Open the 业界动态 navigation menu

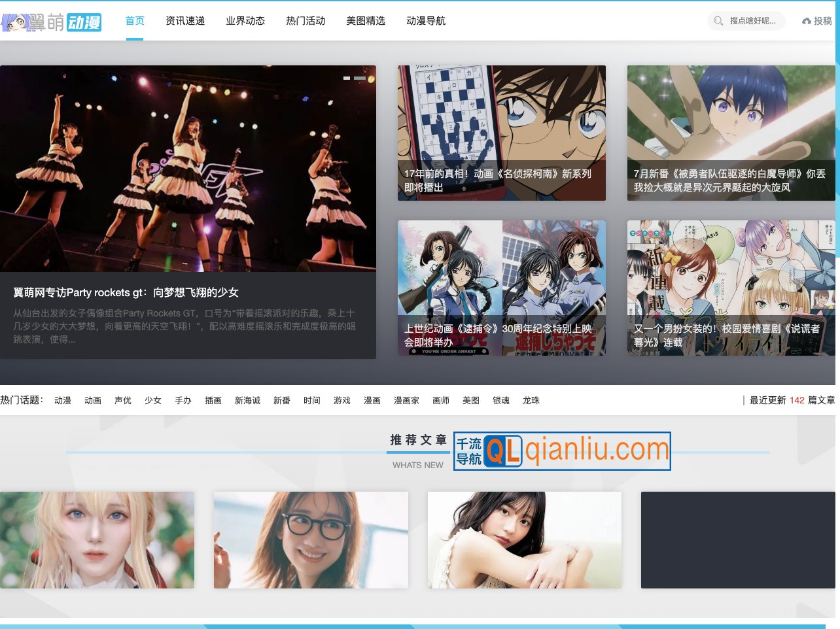click(x=245, y=21)
